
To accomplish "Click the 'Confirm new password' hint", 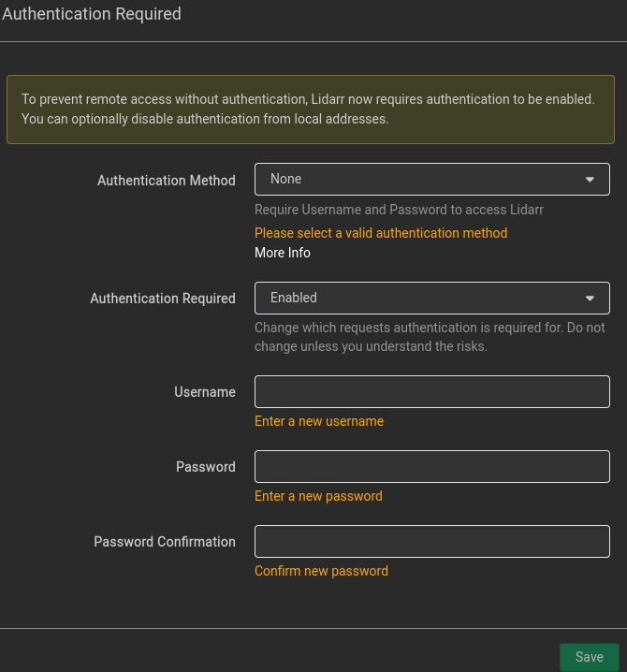I will [321, 571].
